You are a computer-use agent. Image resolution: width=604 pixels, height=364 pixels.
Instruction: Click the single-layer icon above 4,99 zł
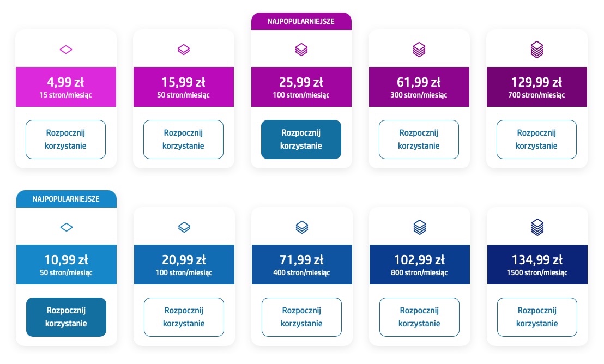click(66, 50)
